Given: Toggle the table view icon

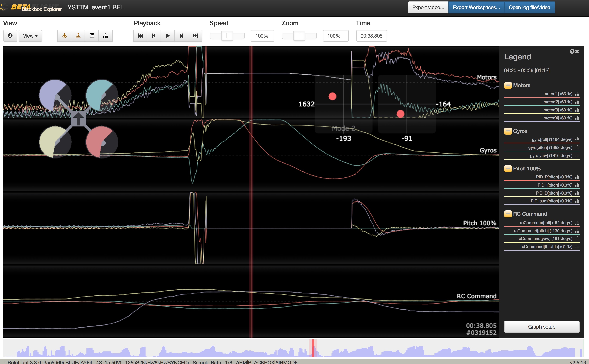Looking at the screenshot, I should (x=92, y=36).
